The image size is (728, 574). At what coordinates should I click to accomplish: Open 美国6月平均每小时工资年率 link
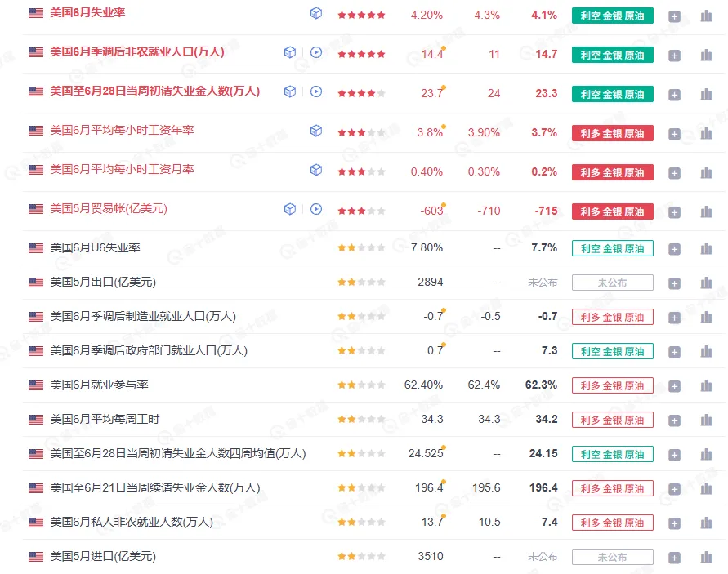pyautogui.click(x=122, y=130)
